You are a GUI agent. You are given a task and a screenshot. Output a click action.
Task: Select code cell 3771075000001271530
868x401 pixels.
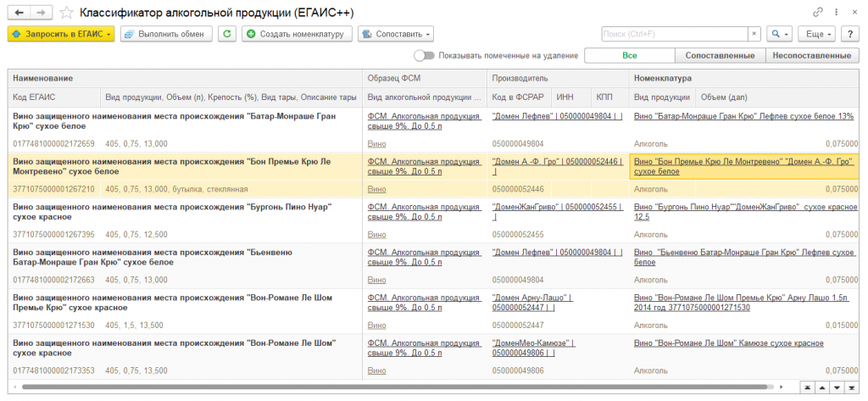53,325
